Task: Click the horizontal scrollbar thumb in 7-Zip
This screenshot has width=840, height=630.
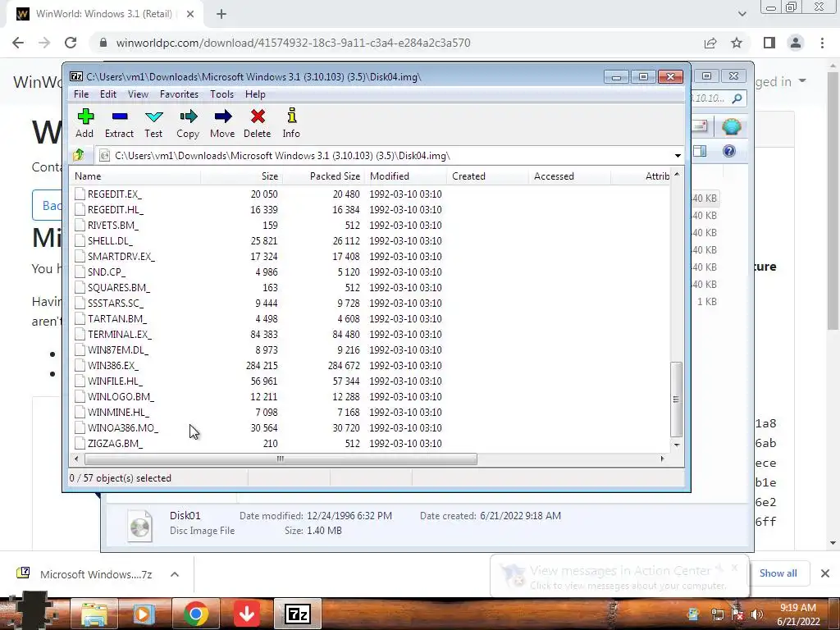Action: [281, 459]
